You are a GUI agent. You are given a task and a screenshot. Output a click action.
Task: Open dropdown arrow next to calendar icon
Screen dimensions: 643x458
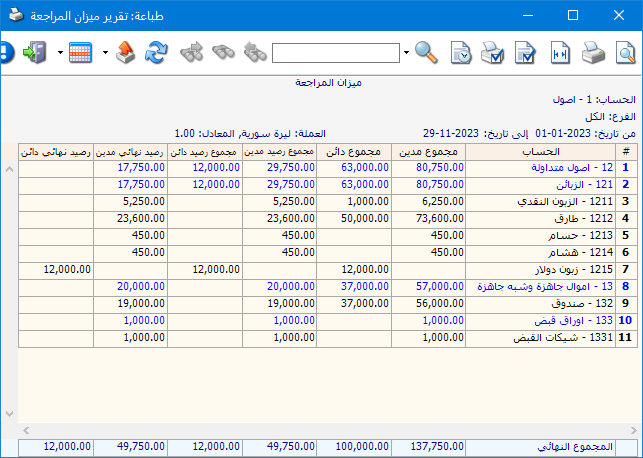[x=105, y=52]
